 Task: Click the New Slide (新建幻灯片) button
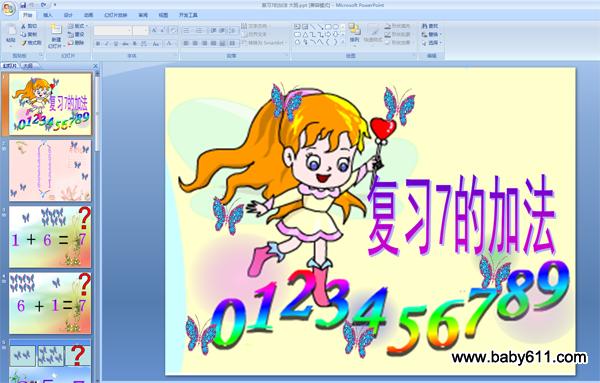56,36
